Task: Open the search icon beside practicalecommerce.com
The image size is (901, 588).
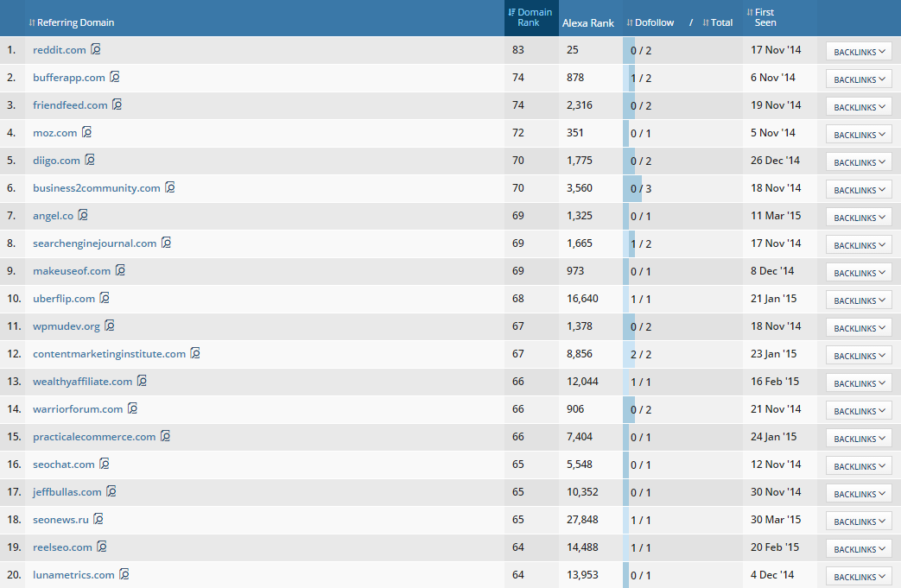Action: click(x=166, y=436)
